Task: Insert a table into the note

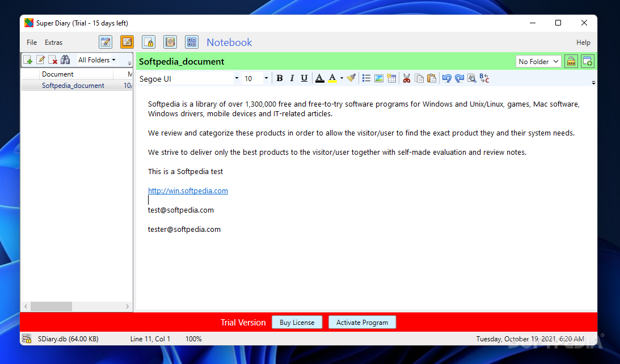Action: coord(391,78)
